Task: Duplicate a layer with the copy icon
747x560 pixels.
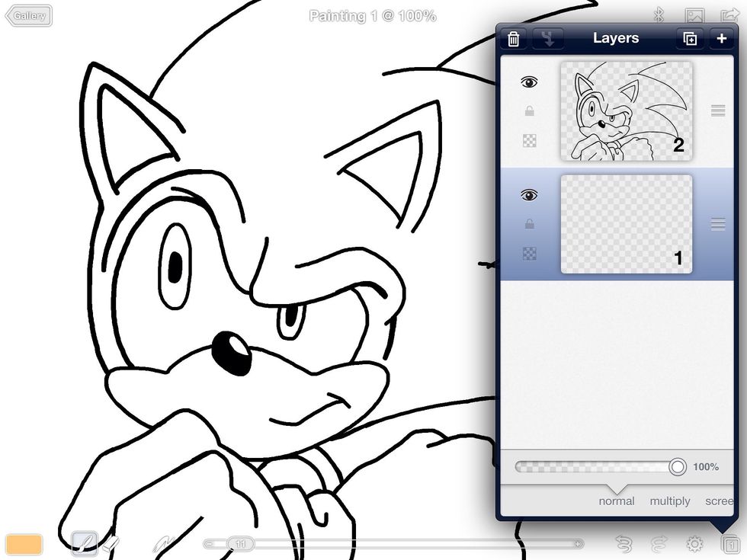Action: (x=690, y=38)
